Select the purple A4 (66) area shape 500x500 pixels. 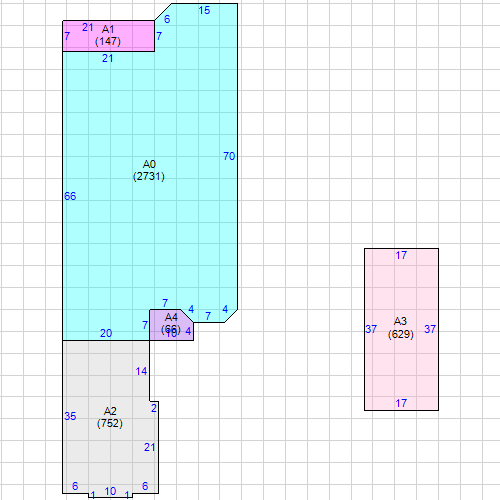[171, 325]
